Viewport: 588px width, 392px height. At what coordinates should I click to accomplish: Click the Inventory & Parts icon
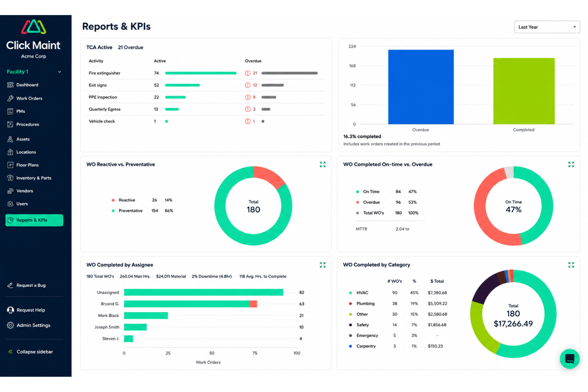click(x=10, y=178)
